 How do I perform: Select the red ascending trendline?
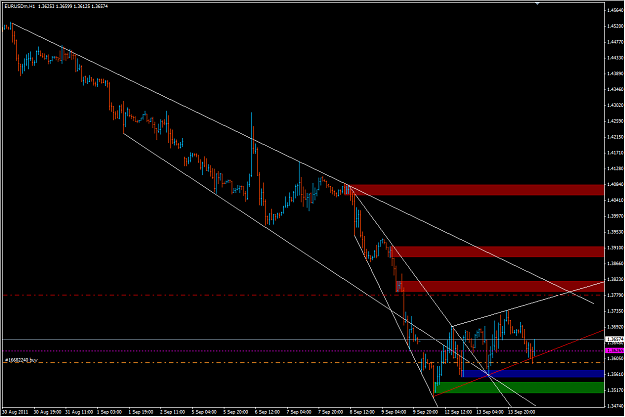click(x=519, y=363)
